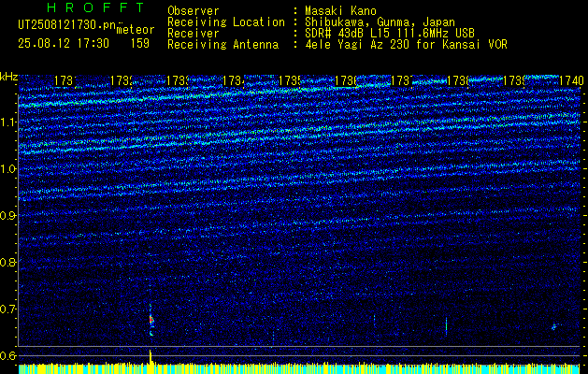This screenshot has width=588, height=374.
Task: Click the small echo blob near 1739
Action: tap(555, 326)
